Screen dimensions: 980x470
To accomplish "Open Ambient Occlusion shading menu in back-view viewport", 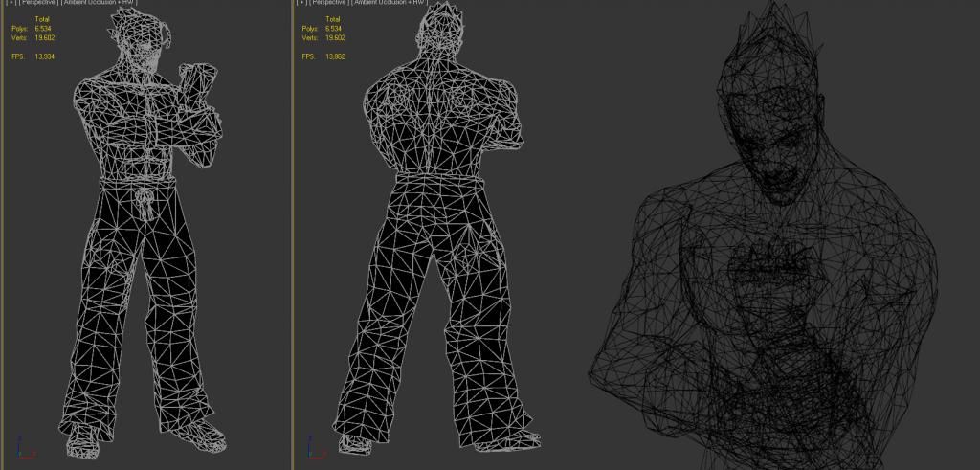I will [390, 2].
